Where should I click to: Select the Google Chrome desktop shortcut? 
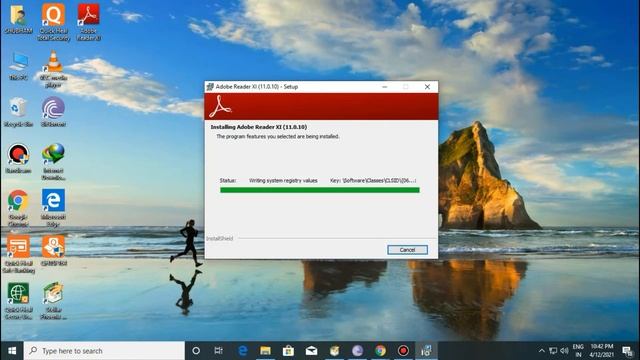pos(18,208)
